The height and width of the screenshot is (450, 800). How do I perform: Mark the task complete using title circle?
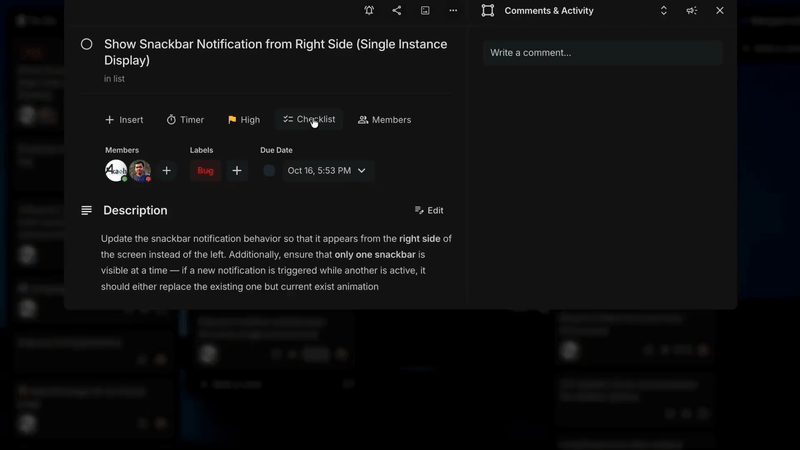click(87, 44)
